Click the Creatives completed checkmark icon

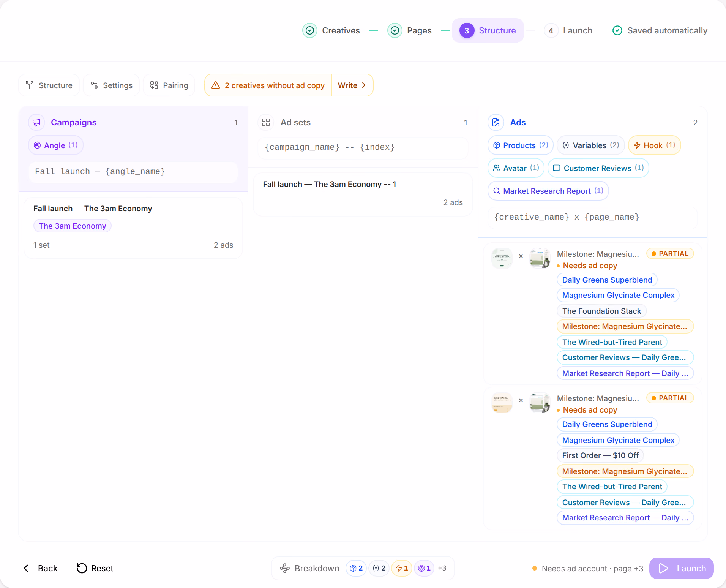pyautogui.click(x=310, y=30)
